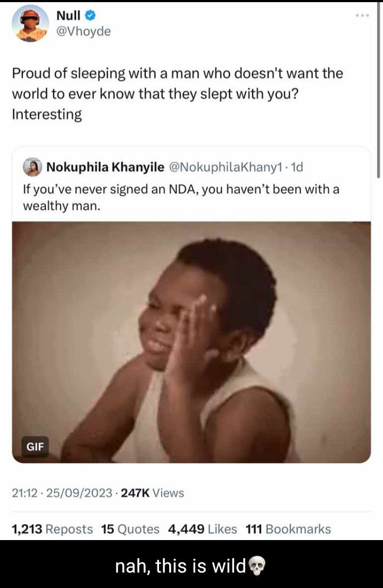
Task: Open the 111 Bookmarks count
Action: pyautogui.click(x=288, y=529)
